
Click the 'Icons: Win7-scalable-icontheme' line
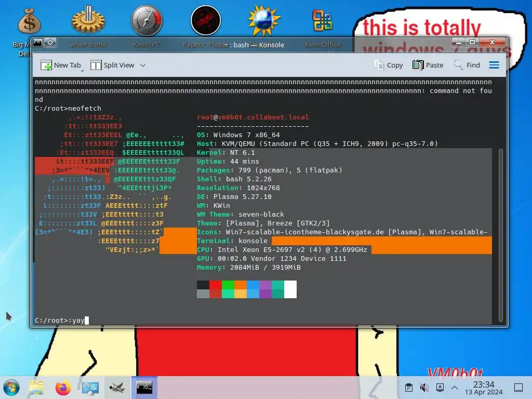[342, 232]
